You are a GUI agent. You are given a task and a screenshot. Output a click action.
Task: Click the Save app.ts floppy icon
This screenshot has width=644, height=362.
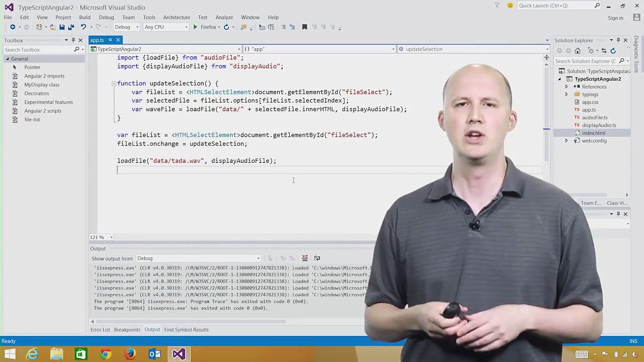coord(62,27)
